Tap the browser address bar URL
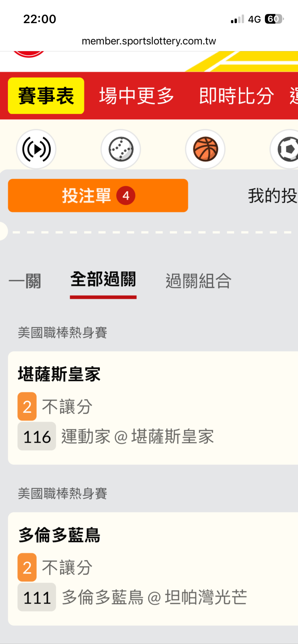 coord(149,41)
